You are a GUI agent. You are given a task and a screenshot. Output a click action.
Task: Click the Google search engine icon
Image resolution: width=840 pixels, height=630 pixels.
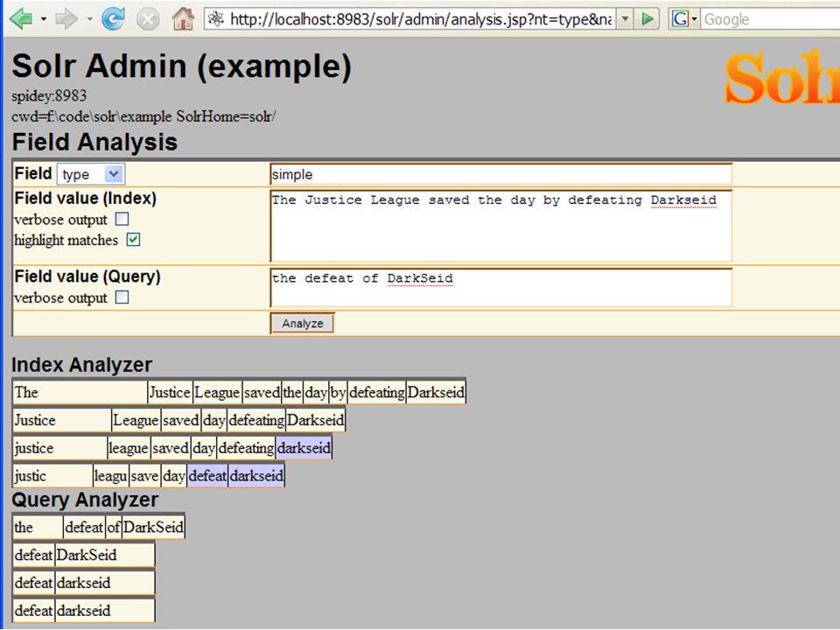681,19
